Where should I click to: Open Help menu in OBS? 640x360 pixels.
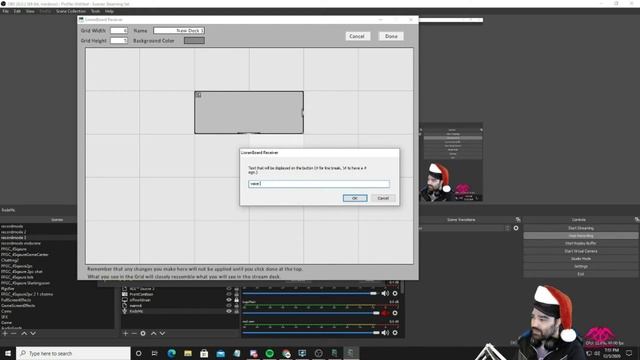(109, 11)
